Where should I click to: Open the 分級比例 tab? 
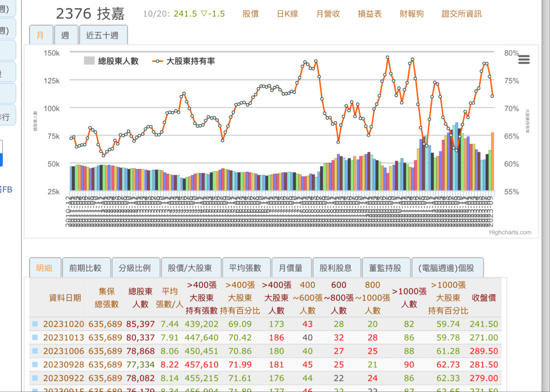click(x=135, y=268)
